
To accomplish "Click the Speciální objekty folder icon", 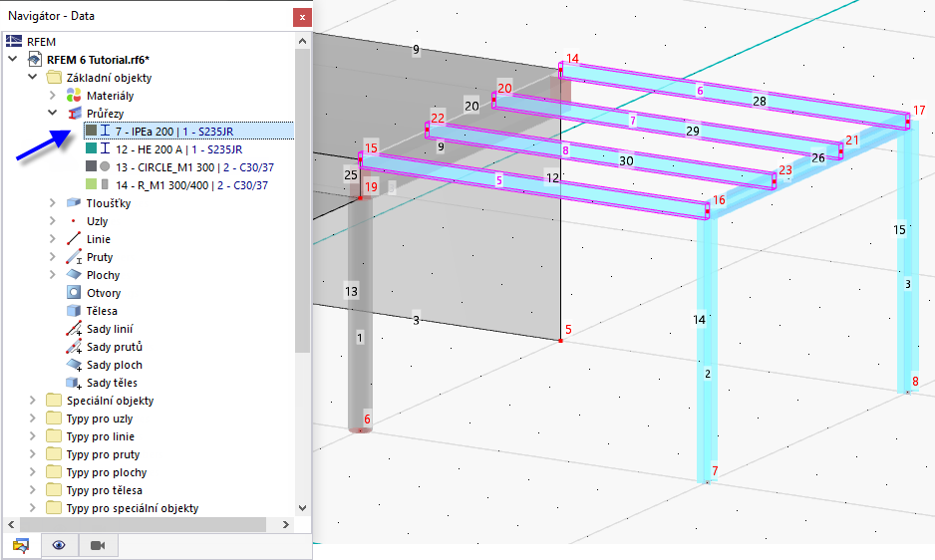I will coord(54,401).
